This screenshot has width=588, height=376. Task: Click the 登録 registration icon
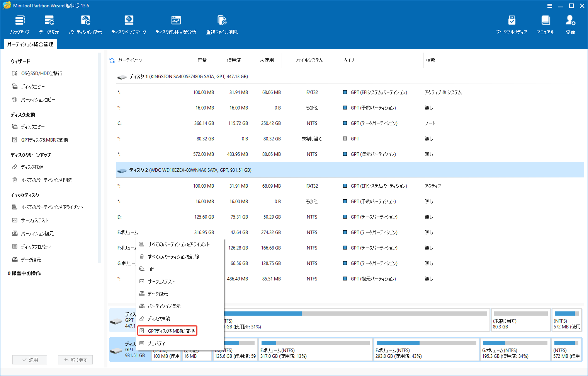(x=570, y=24)
